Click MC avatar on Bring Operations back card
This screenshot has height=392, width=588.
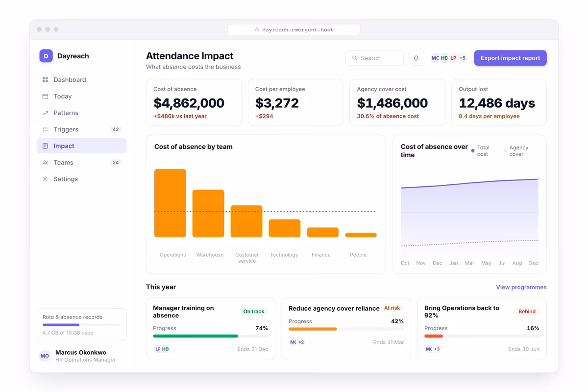click(429, 349)
